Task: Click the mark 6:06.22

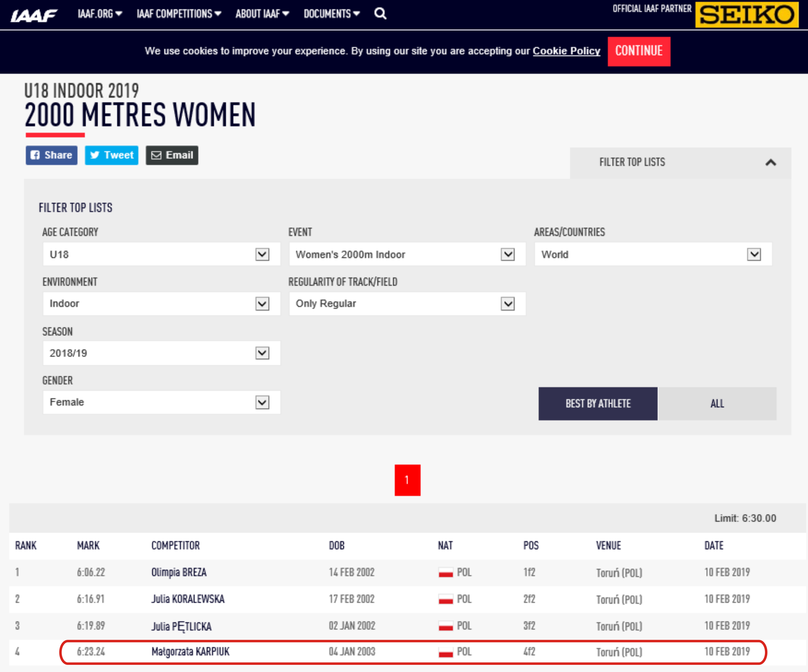Action: tap(91, 572)
